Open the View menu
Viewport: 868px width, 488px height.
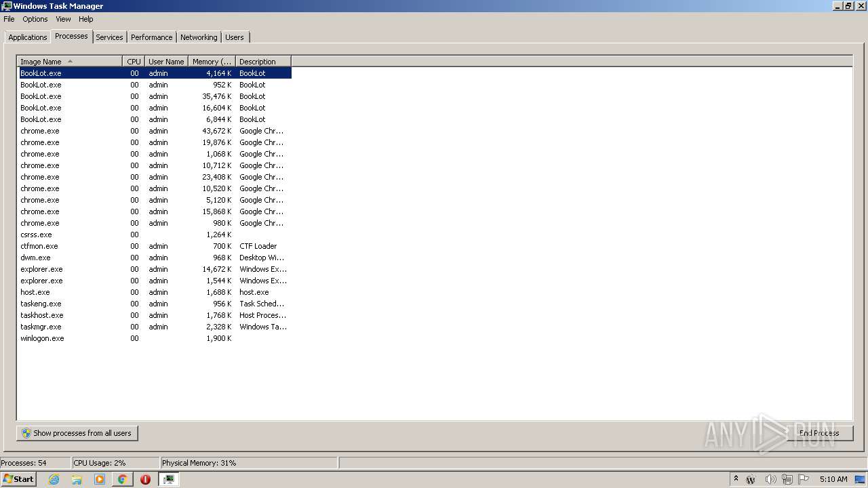63,19
